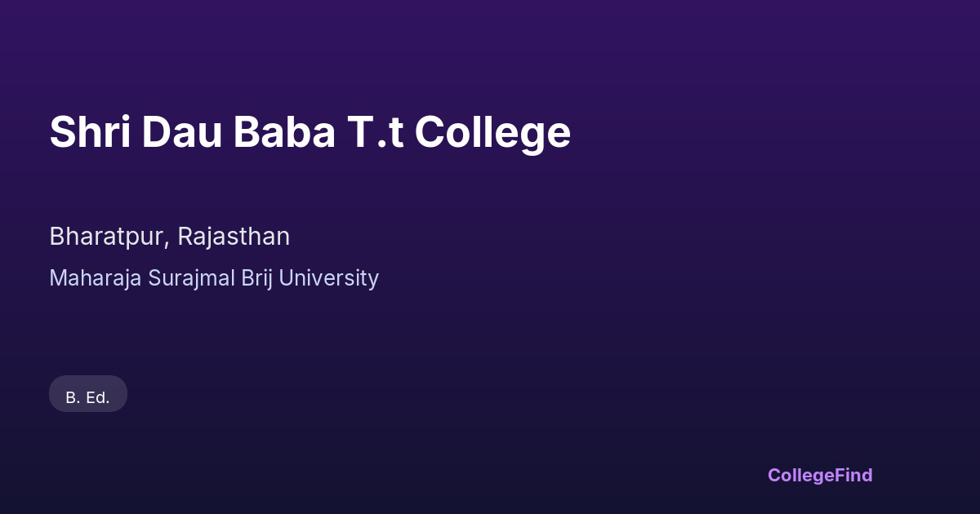Click the word "University" in the affiliation line
Screen dimensions: 980x514
coord(329,278)
